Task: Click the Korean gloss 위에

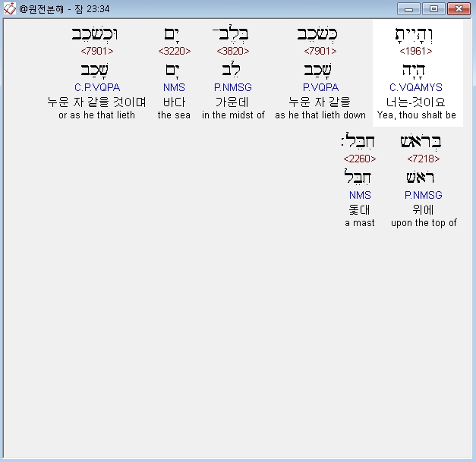Action: pos(423,209)
